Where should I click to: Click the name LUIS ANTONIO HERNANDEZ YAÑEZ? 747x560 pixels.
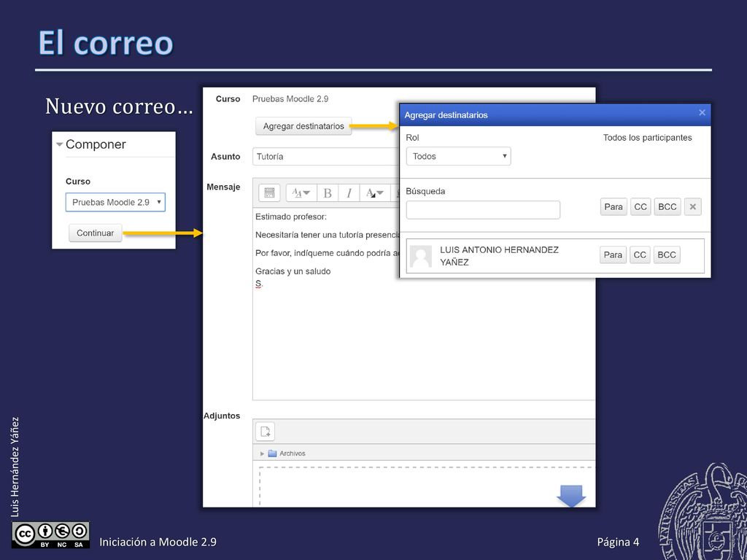(x=499, y=256)
